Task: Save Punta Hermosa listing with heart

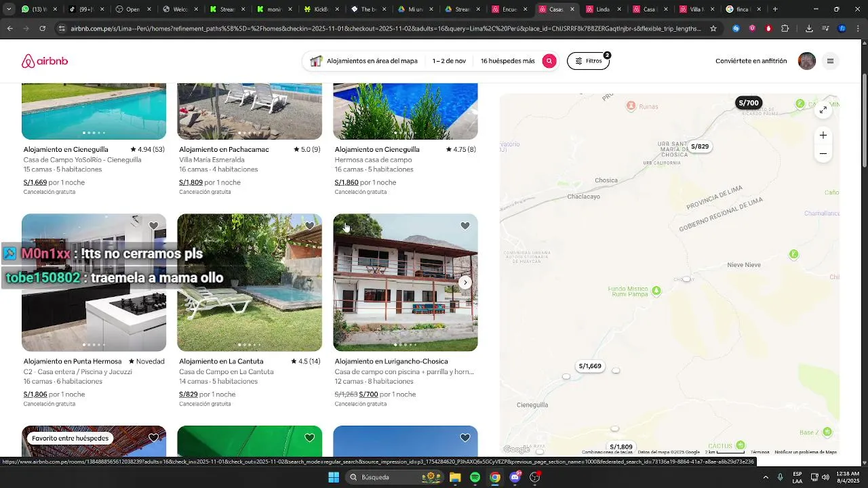Action: coord(153,226)
